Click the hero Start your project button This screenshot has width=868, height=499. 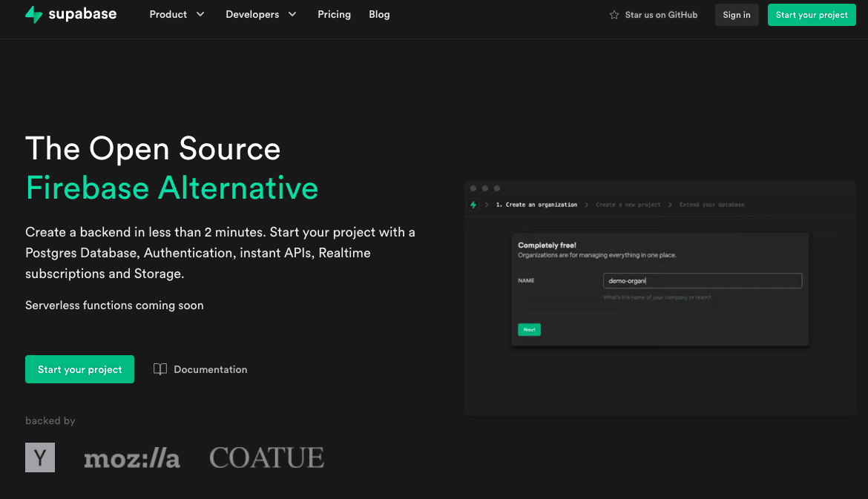pos(79,369)
